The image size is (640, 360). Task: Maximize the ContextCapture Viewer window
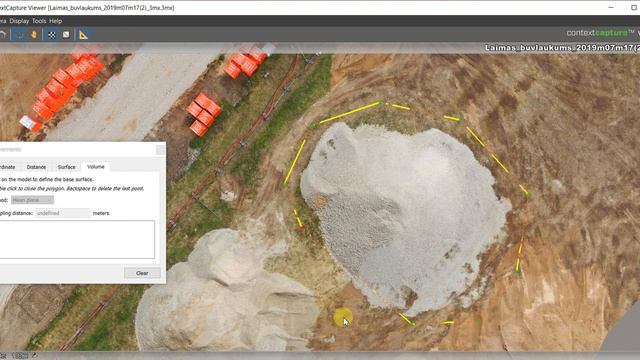[634, 7]
